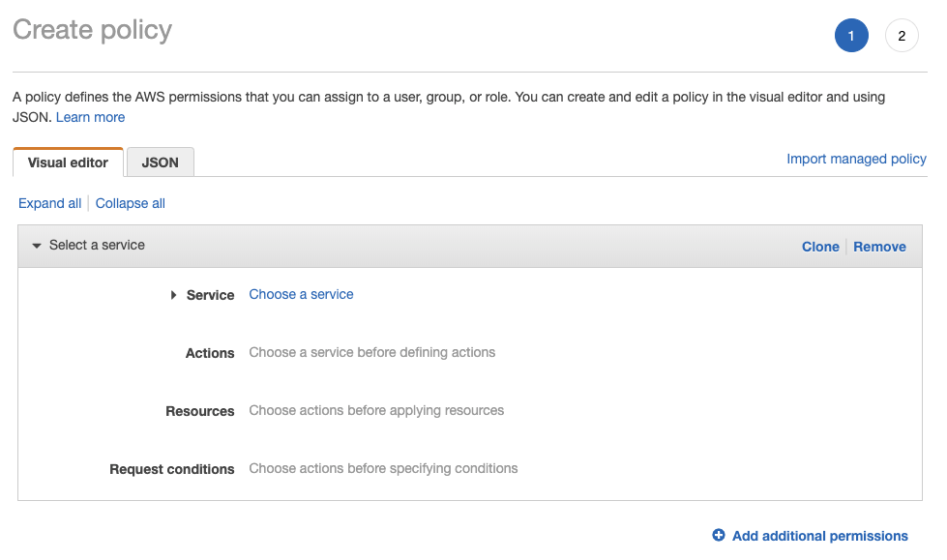Select the step 1 circle indicator
The image size is (947, 560).
pos(851,37)
